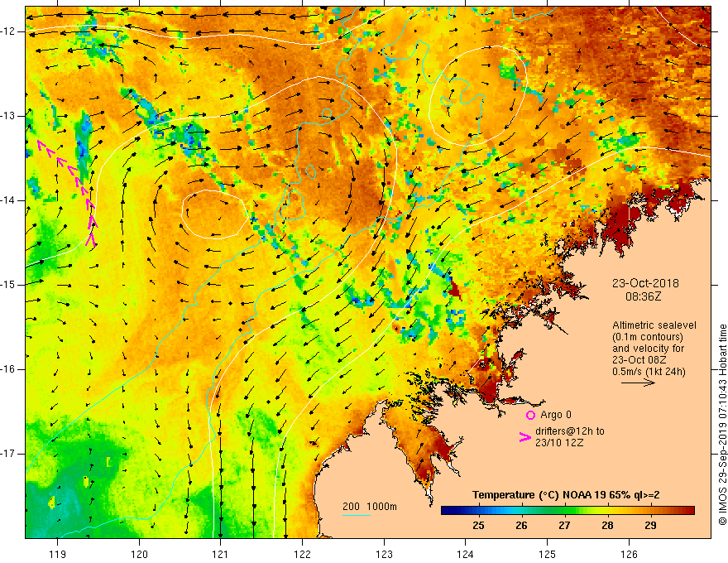Click the -14 latitude axis label
The image size is (728, 563).
(x=9, y=200)
